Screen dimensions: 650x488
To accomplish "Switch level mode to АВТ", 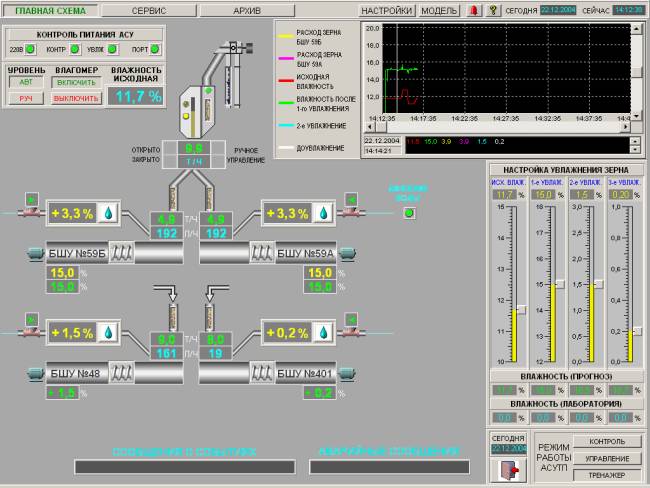I will coord(26,82).
